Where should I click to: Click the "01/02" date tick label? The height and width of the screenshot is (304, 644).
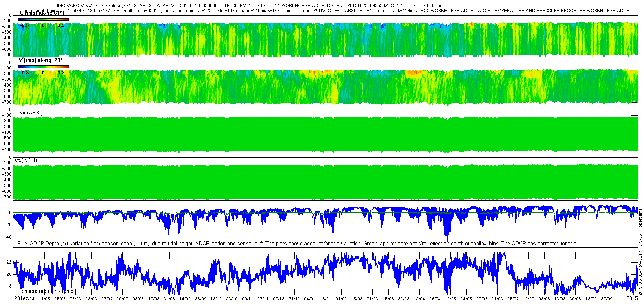tap(341, 299)
